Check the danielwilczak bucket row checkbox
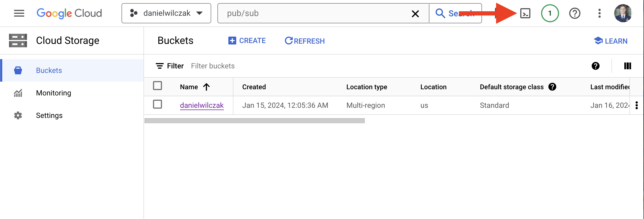The image size is (644, 219). pos(157,104)
